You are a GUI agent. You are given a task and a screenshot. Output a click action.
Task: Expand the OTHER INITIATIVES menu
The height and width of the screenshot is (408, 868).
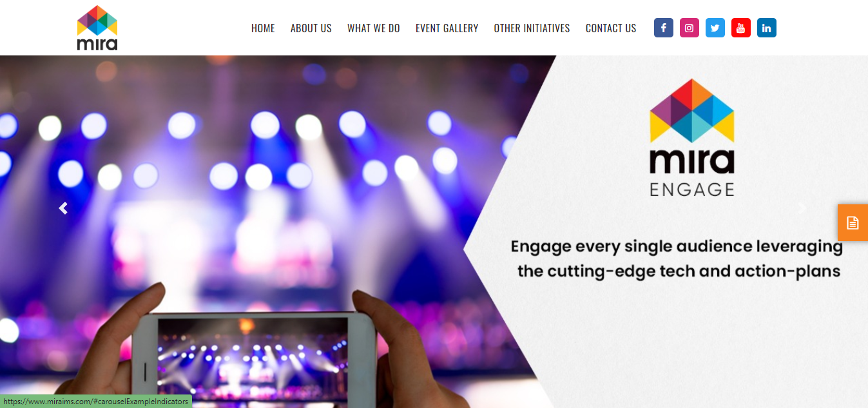tap(532, 28)
